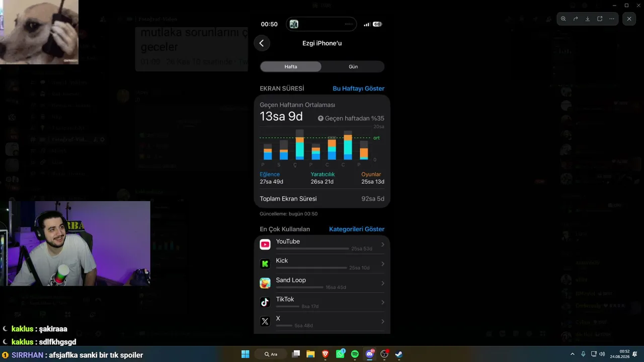This screenshot has height=362, width=644.
Task: Open the volume tray icon
Action: pos(602,354)
